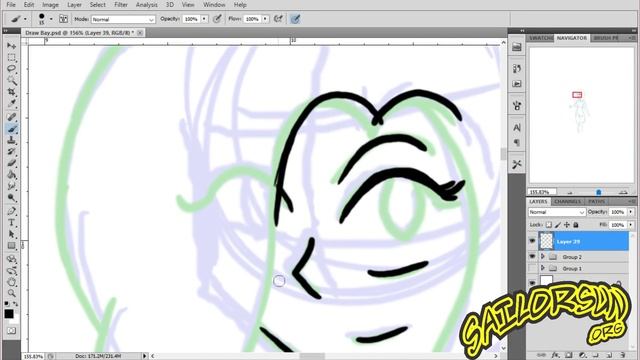Toggle lock image pixels
The height and width of the screenshot is (360, 640).
tap(558, 225)
